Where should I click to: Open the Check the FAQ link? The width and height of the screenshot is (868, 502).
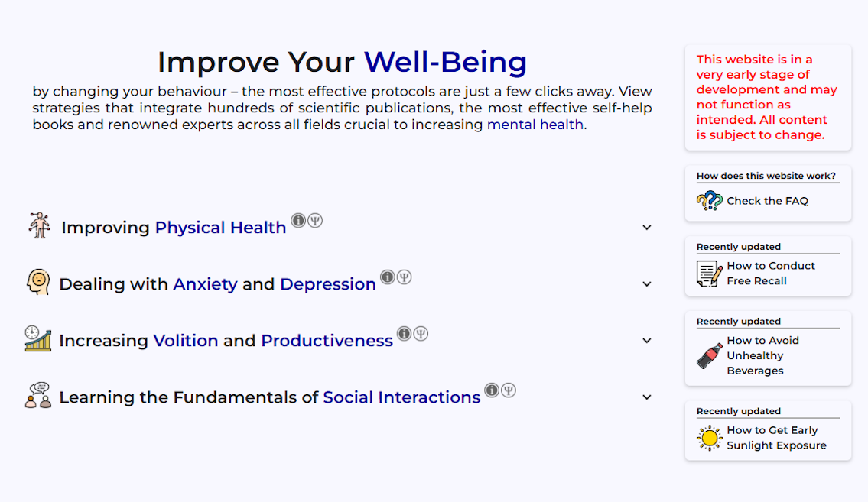point(767,201)
